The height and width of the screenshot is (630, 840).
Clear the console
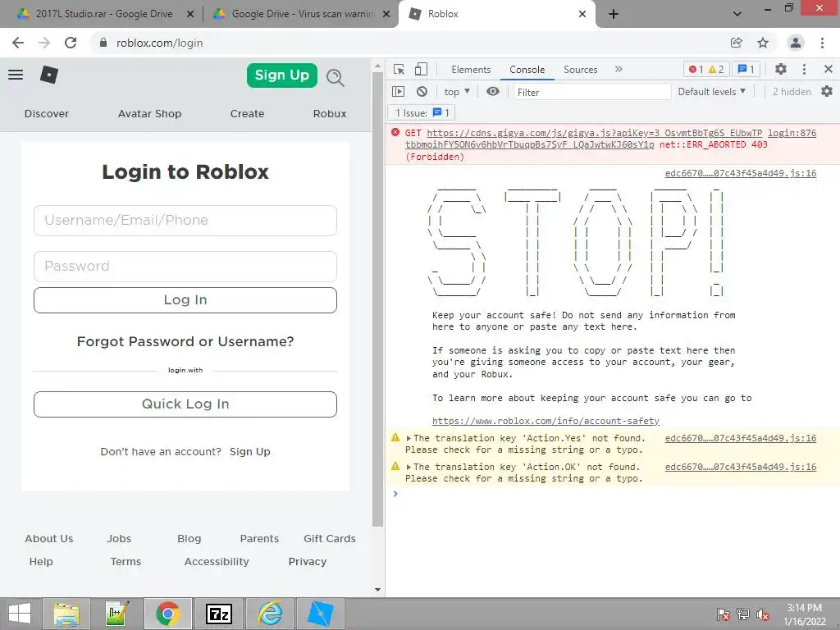(x=422, y=92)
